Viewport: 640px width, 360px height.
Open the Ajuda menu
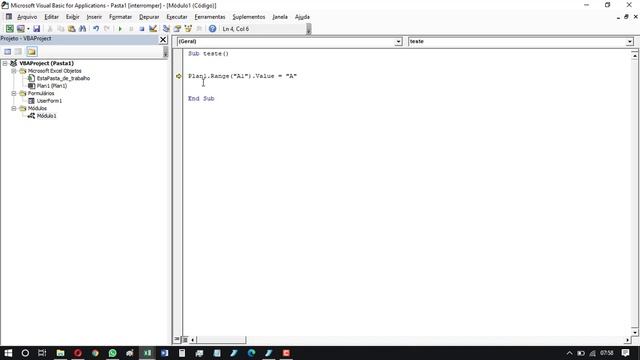pyautogui.click(x=302, y=17)
